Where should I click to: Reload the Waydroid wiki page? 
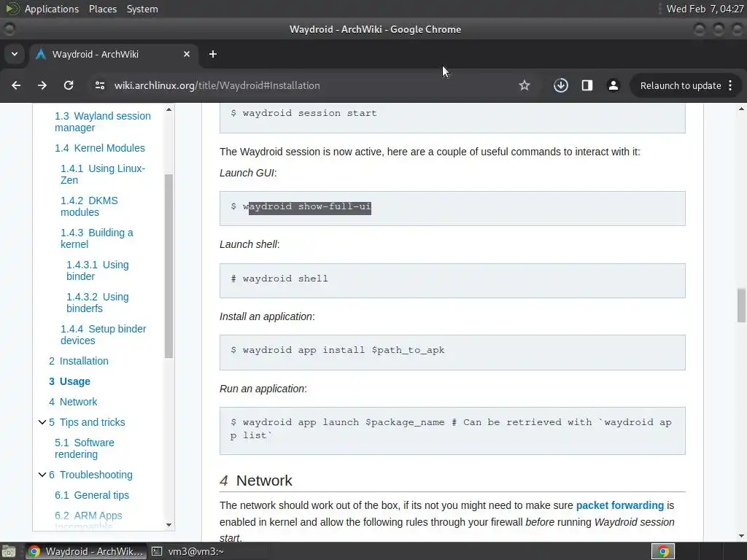point(69,85)
